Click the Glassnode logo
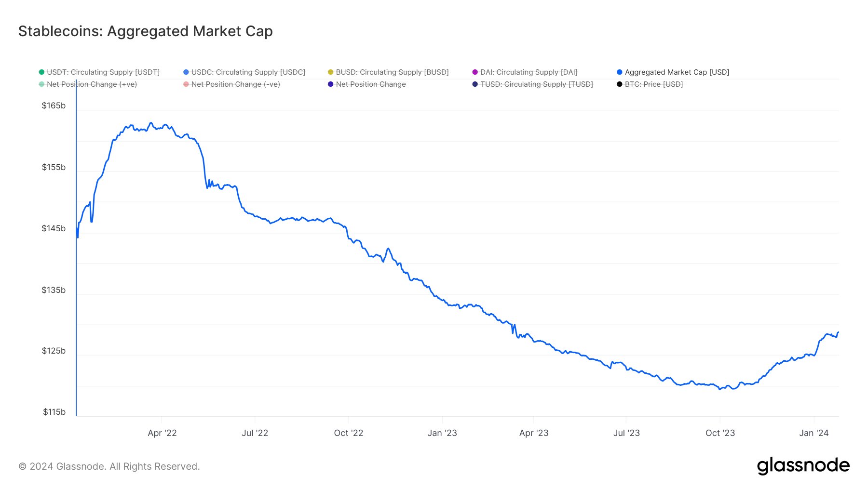Image resolution: width=868 pixels, height=488 pixels. click(803, 465)
